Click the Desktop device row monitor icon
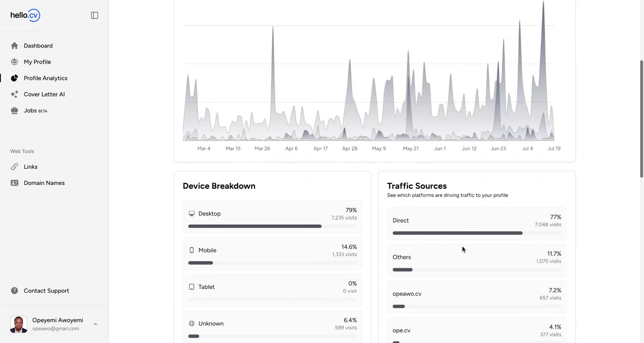 (192, 213)
